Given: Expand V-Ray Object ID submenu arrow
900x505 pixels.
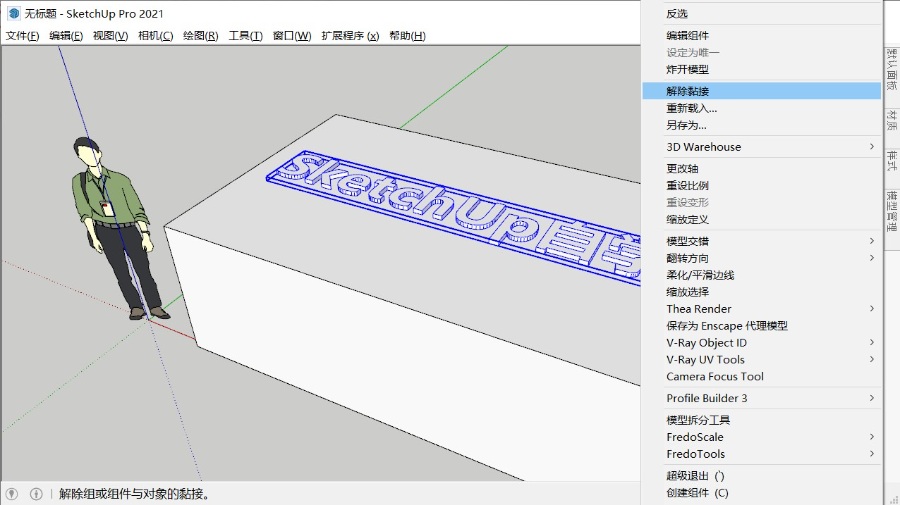Looking at the screenshot, I should [x=871, y=343].
